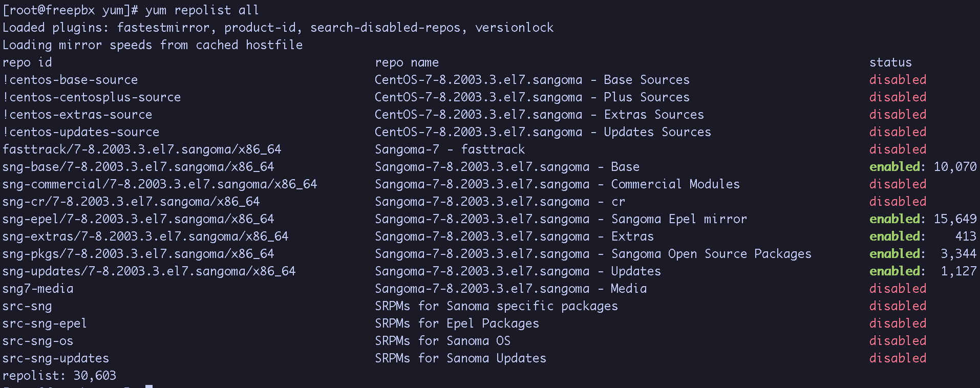This screenshot has height=388, width=980.
Task: Click the 'repo name' column header
Action: click(407, 62)
